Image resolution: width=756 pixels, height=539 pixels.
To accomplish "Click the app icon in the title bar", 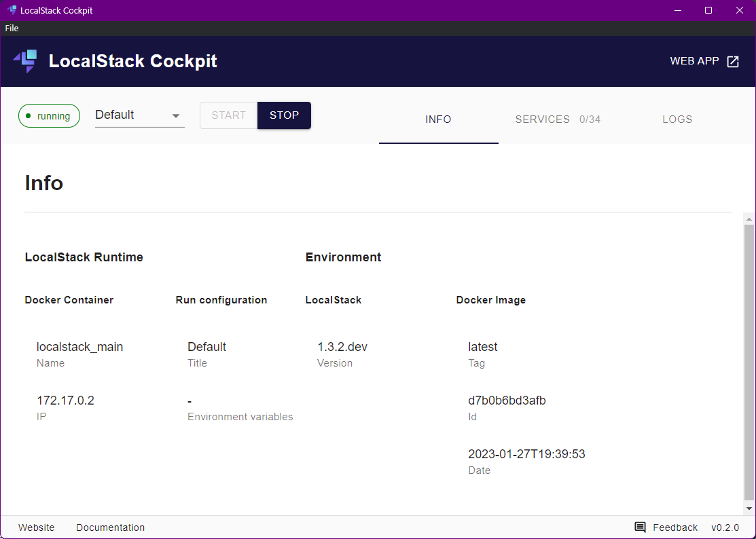I will 12,10.
